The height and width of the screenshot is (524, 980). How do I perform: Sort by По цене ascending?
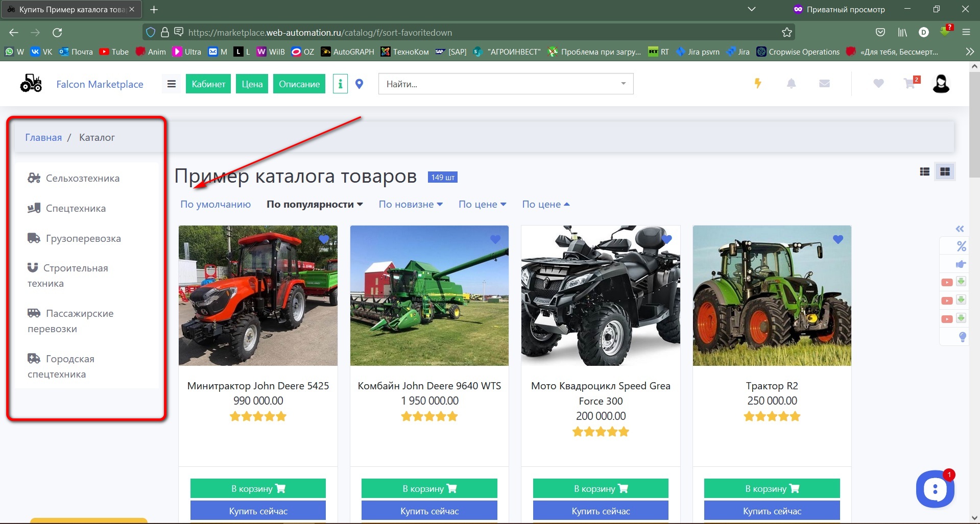point(546,204)
